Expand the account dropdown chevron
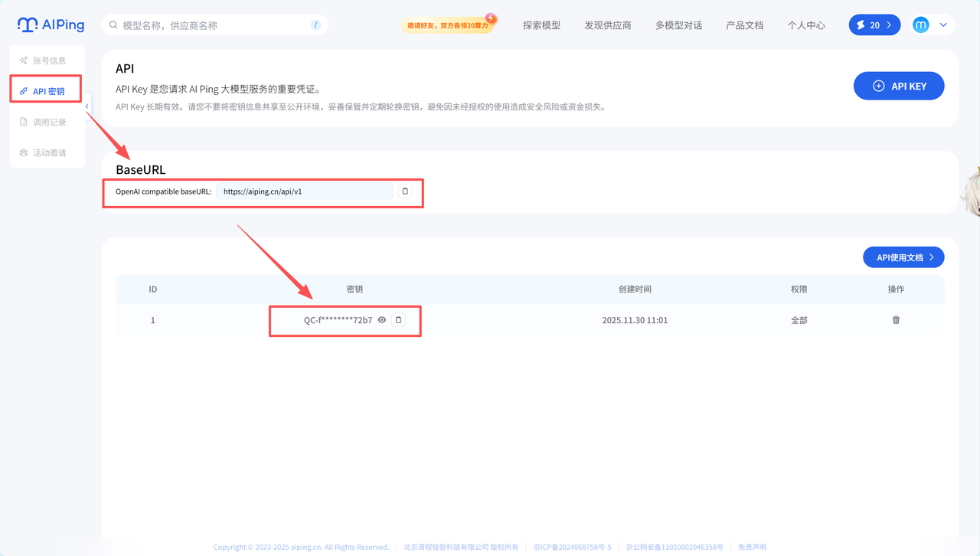Viewport: 980px width, 556px height. tap(943, 25)
